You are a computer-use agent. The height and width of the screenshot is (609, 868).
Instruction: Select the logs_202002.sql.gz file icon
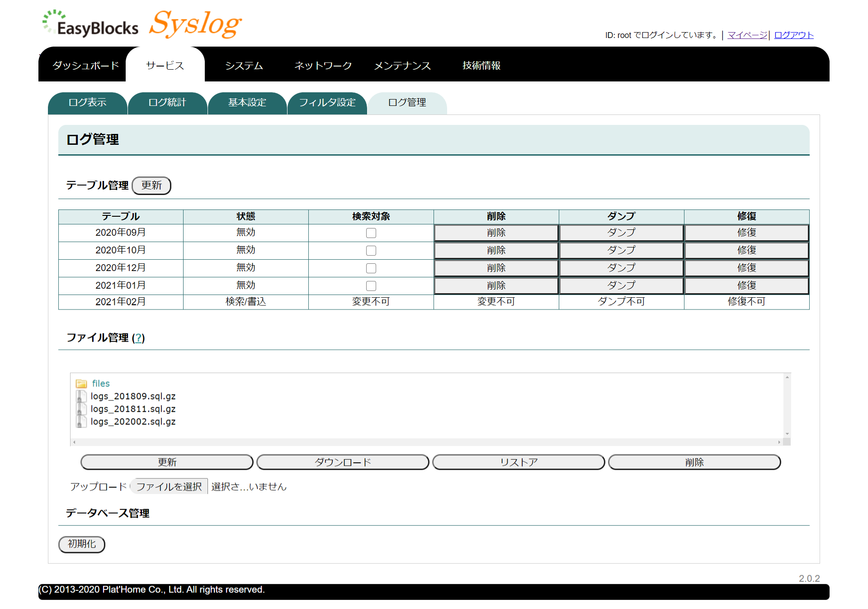(81, 422)
